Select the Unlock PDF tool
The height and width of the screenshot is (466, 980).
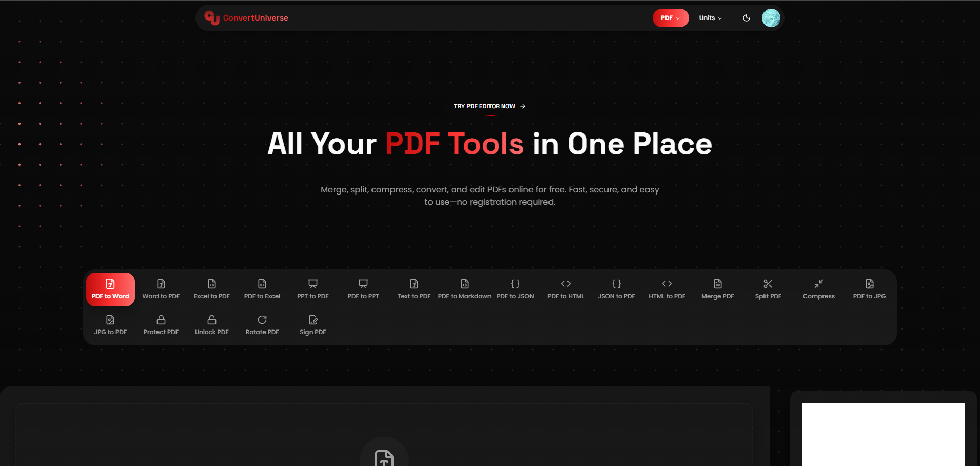[x=211, y=324]
